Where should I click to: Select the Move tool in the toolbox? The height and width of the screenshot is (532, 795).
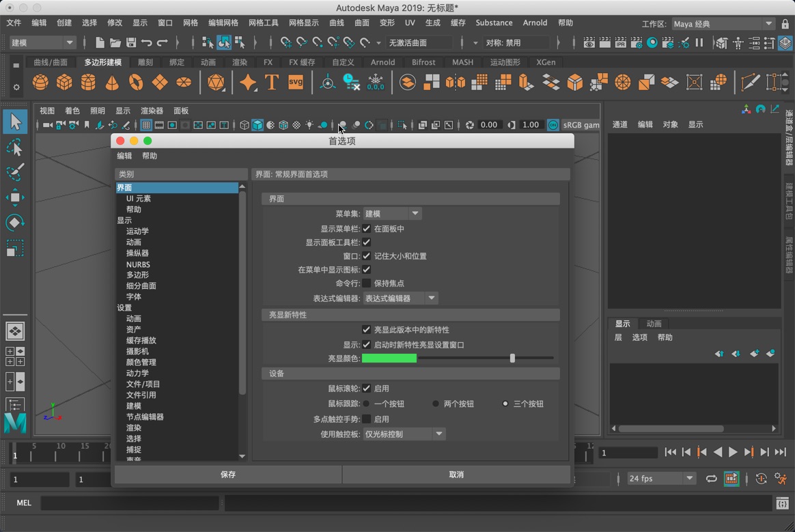(15, 197)
